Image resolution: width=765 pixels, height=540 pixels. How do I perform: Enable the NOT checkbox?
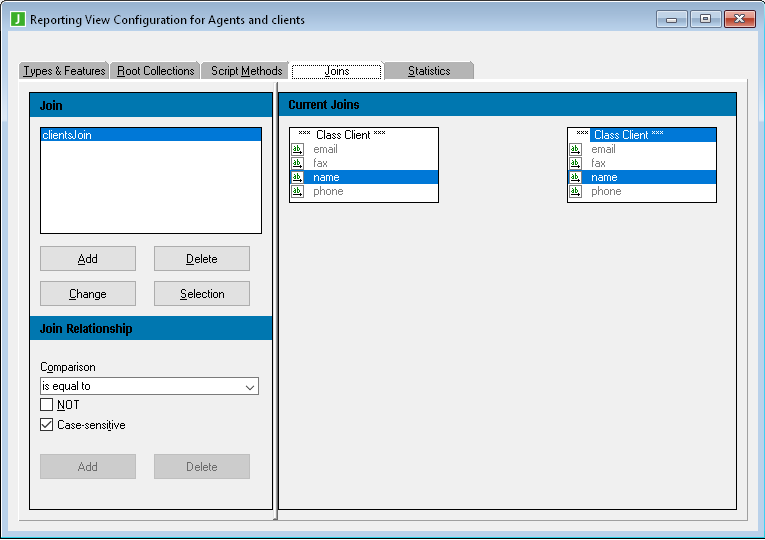pyautogui.click(x=46, y=405)
